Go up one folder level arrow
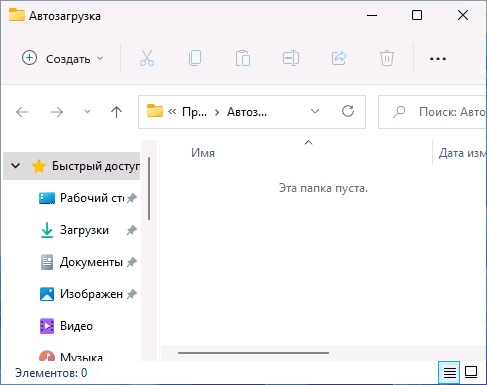The width and height of the screenshot is (487, 385). pyautogui.click(x=116, y=112)
